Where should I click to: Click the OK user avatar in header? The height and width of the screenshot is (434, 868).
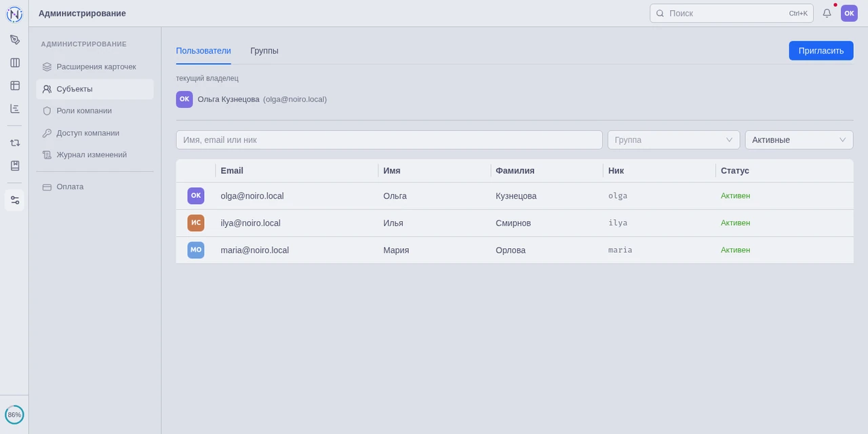(x=849, y=13)
